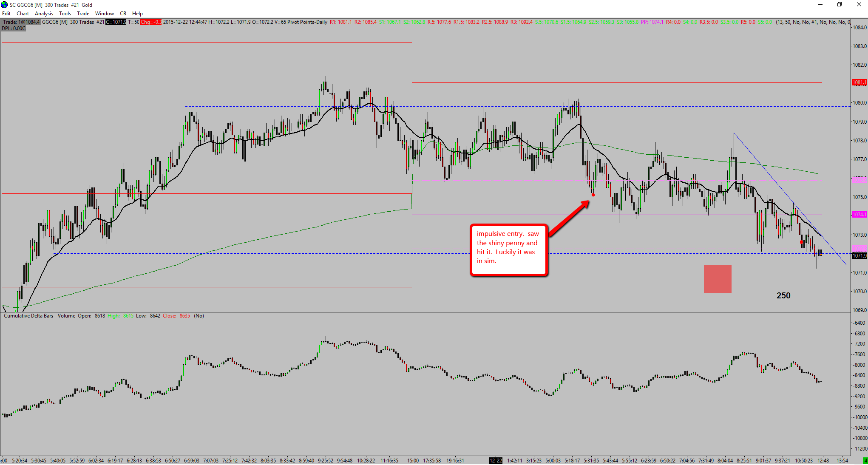
Task: Click the highlighted '12-22' date marker
Action: 496,461
